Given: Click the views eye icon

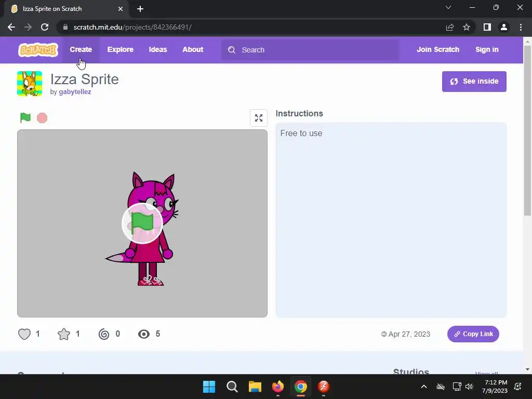Looking at the screenshot, I should pyautogui.click(x=144, y=334).
